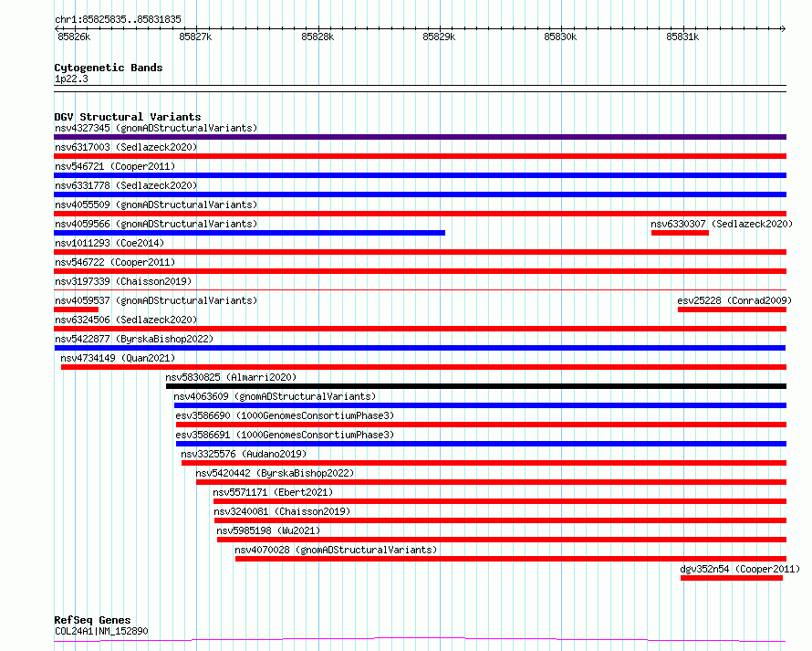
Task: Select nsv4059537 gnomAD variant label
Action: tap(156, 300)
